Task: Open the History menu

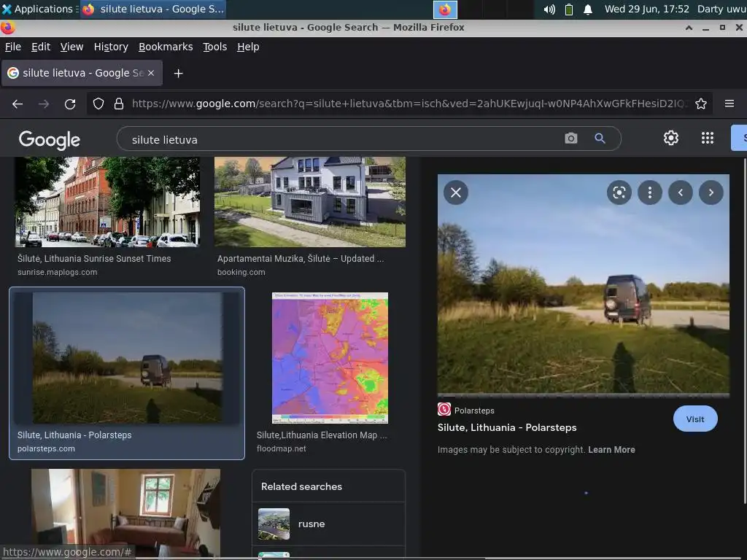Action: click(x=111, y=47)
